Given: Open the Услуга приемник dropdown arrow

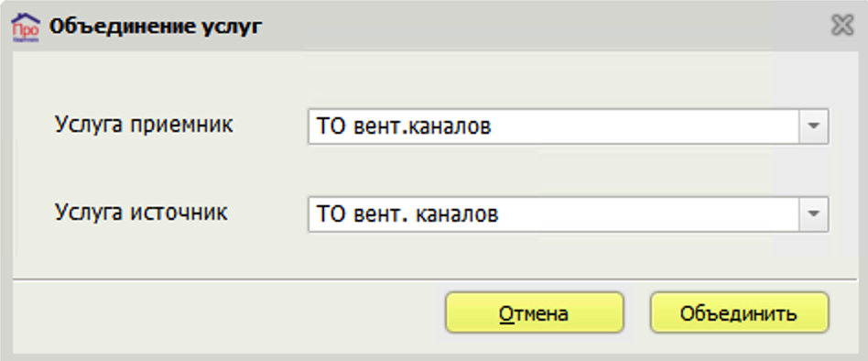Looking at the screenshot, I should (813, 126).
